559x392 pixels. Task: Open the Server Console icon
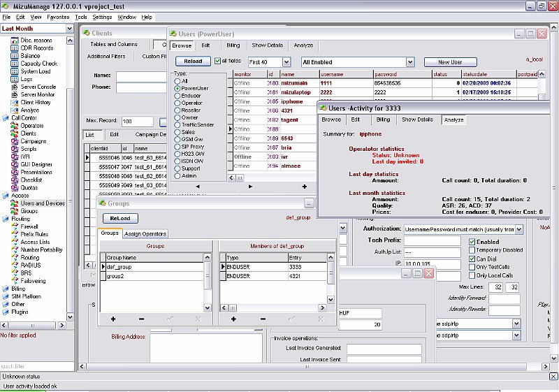tap(14, 87)
